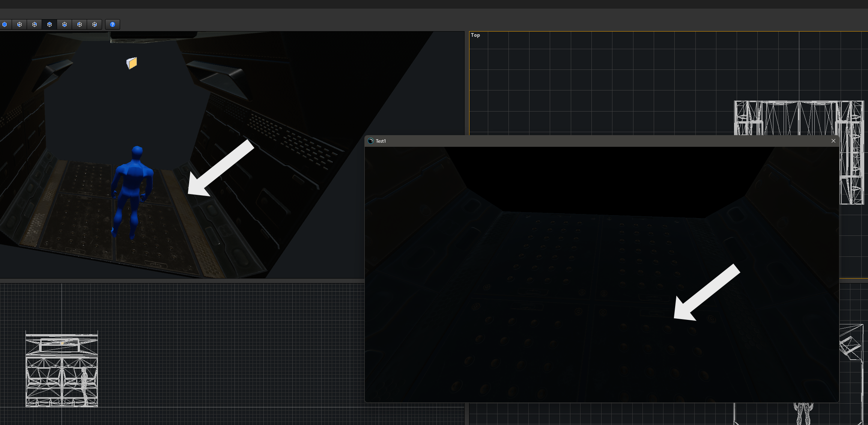Click the Top viewport label
Viewport: 868px width, 425px height.
[475, 35]
